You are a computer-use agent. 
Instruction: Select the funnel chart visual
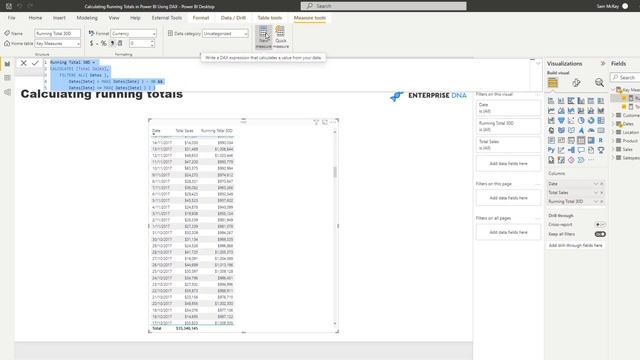click(x=561, y=120)
